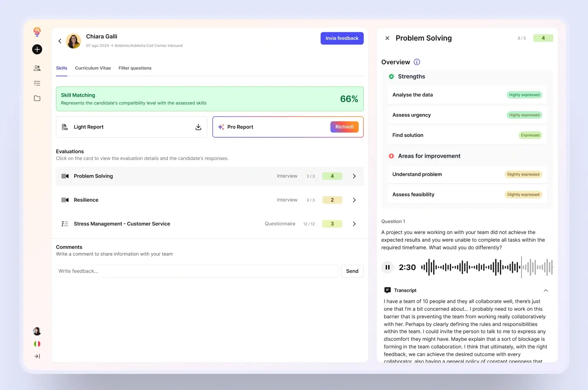Collapse the Transcript section chevron
The image size is (588, 390).
point(546,290)
